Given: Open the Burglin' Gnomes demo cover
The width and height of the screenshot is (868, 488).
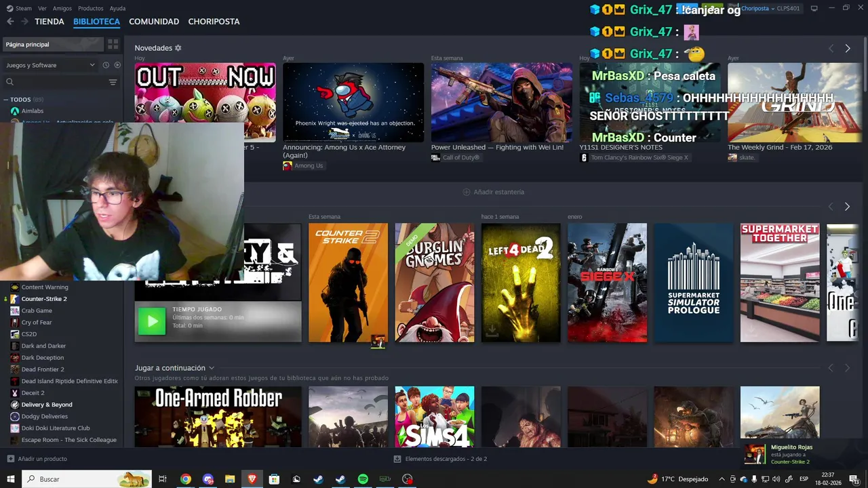Looking at the screenshot, I should (x=435, y=283).
